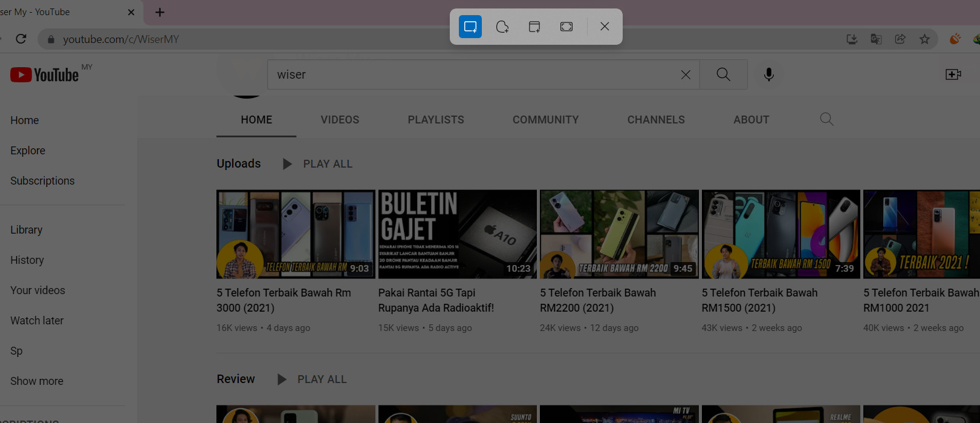Play all videos in Uploads
Image resolution: width=980 pixels, height=423 pixels.
[318, 164]
